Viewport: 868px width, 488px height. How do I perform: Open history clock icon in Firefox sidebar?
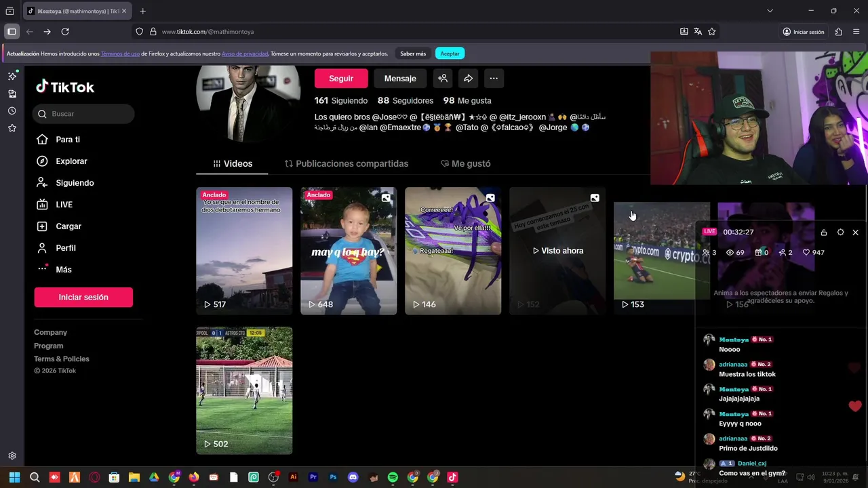(12, 110)
